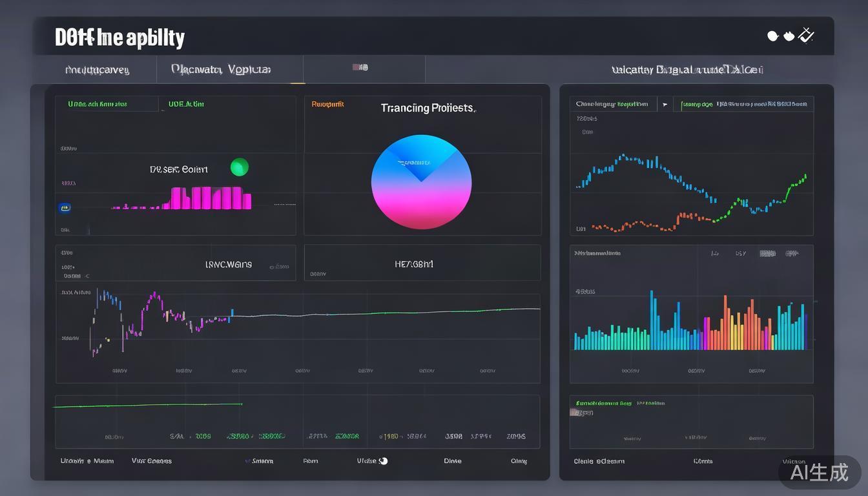Expand the dropdown arrow above the line chart
Image resolution: width=868 pixels, height=496 pixels.
click(665, 104)
